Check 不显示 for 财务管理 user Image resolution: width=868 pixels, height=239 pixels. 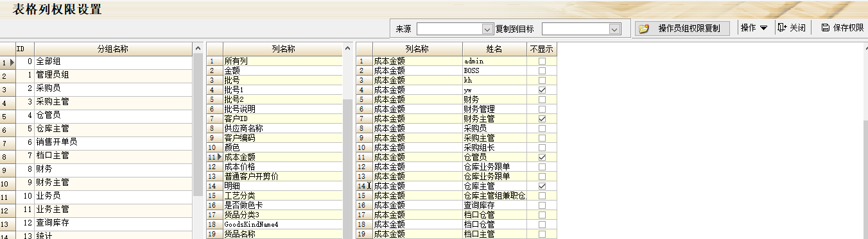click(x=542, y=109)
